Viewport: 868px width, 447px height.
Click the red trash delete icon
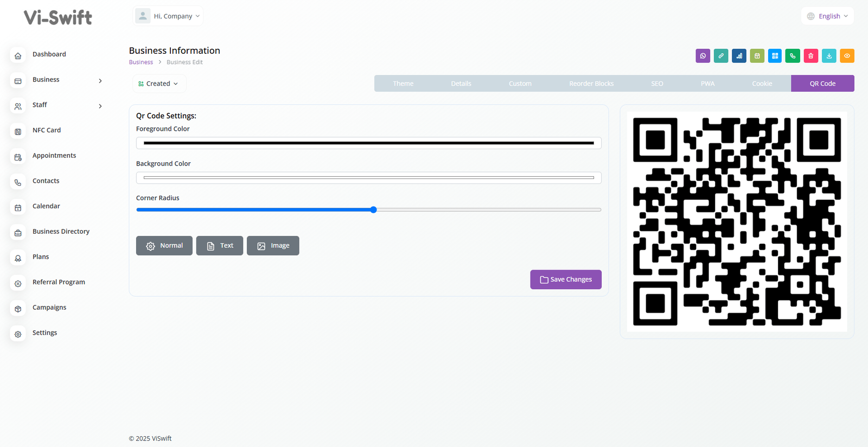coord(810,56)
